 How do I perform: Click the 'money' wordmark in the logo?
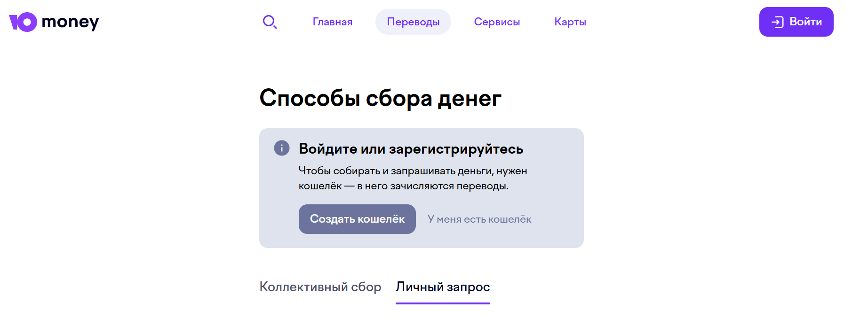pos(71,22)
